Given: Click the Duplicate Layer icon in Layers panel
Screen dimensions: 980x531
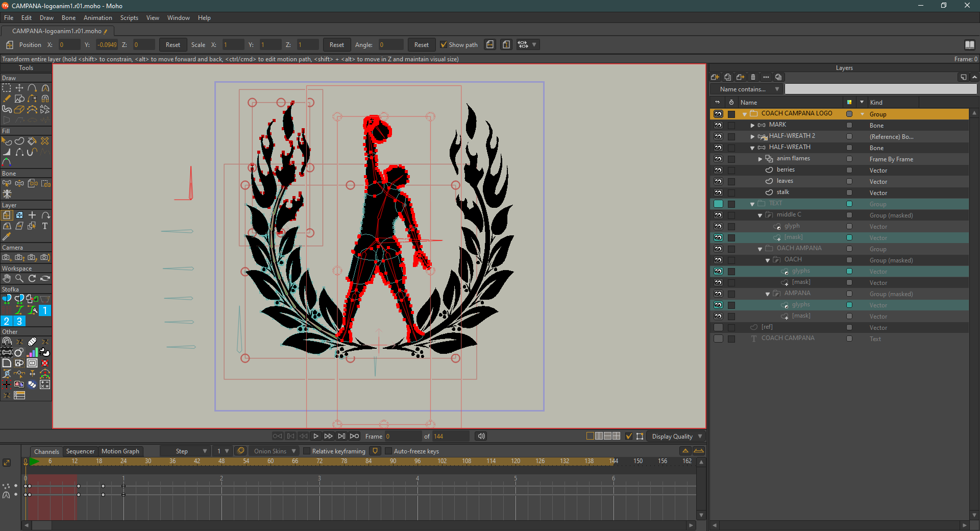Looking at the screenshot, I should pos(728,77).
